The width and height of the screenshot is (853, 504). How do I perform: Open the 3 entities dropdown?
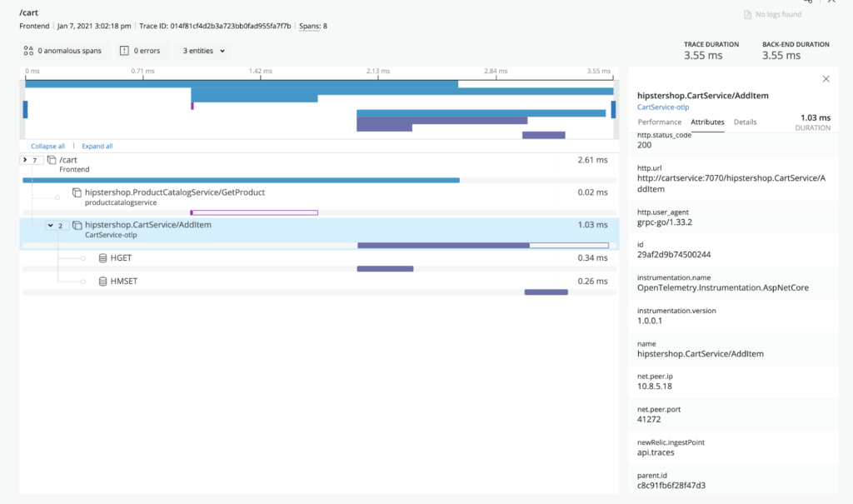click(202, 51)
